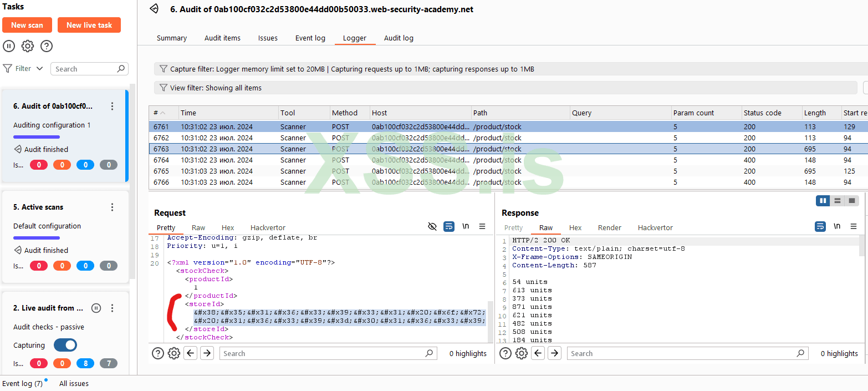The height and width of the screenshot is (391, 868).
Task: Open Response search settings gear
Action: coord(521,353)
